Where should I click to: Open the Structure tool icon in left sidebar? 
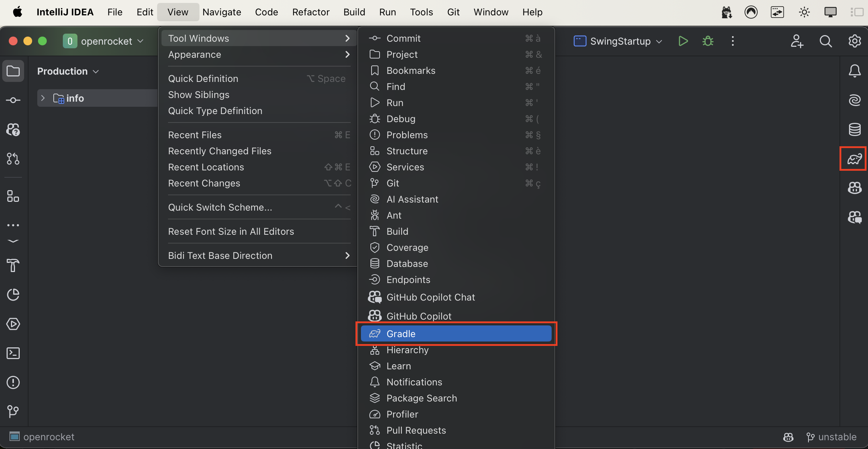point(13,196)
